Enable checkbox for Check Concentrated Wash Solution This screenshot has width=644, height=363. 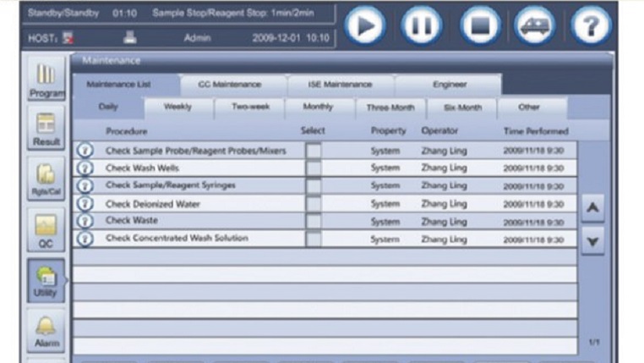(x=314, y=239)
